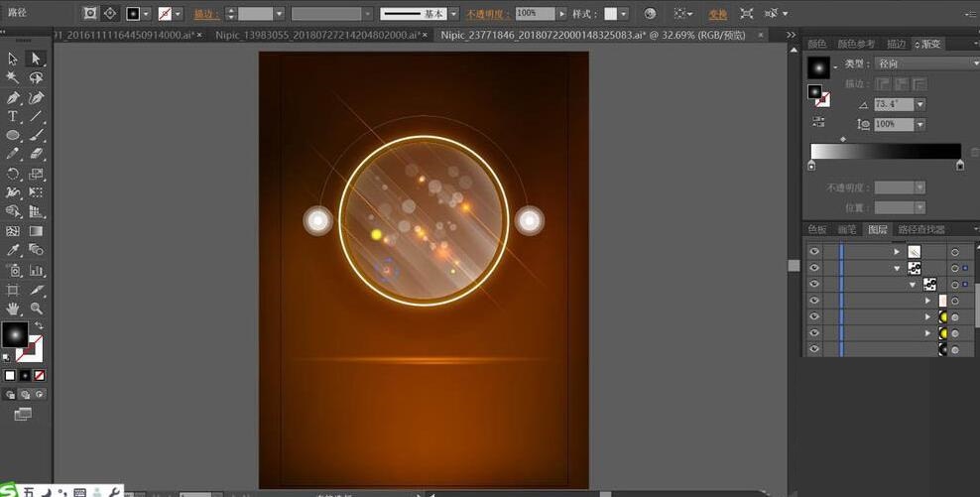
Task: Open fill color dropdown in control bar
Action: [147, 14]
